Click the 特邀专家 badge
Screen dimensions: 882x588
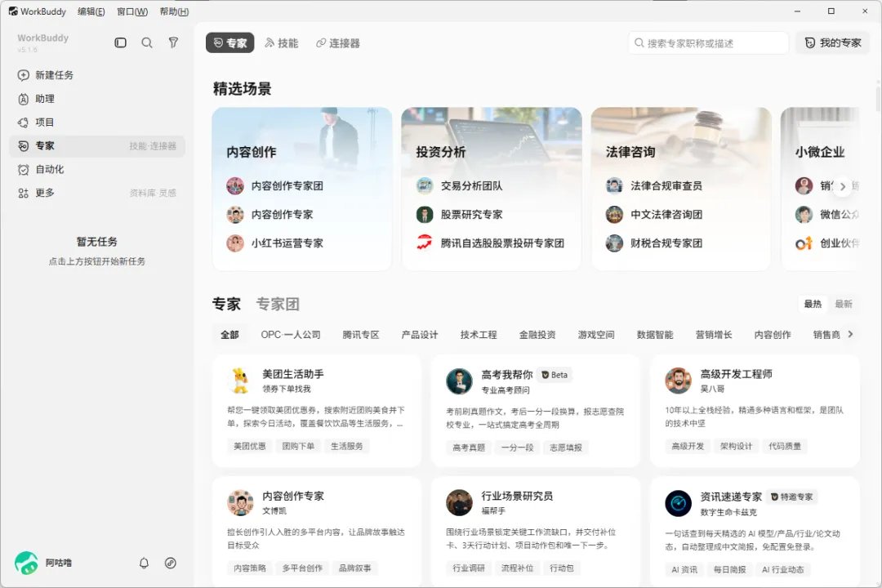coord(792,497)
